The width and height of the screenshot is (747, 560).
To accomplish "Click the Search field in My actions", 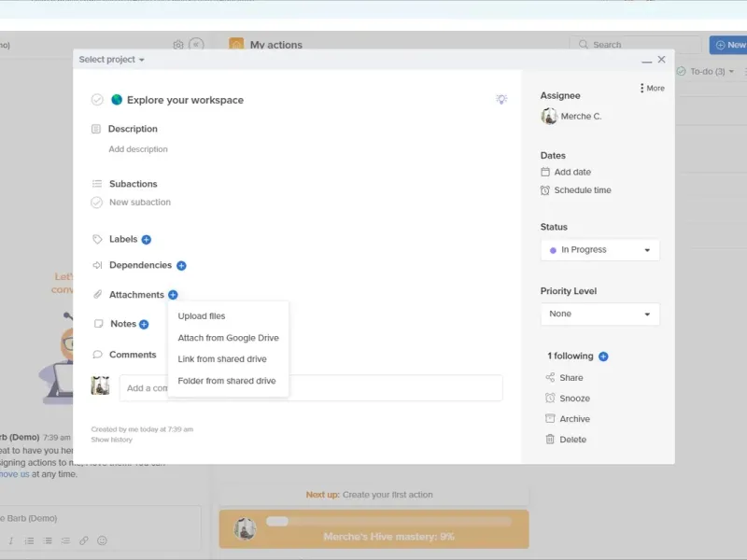I will click(x=636, y=45).
